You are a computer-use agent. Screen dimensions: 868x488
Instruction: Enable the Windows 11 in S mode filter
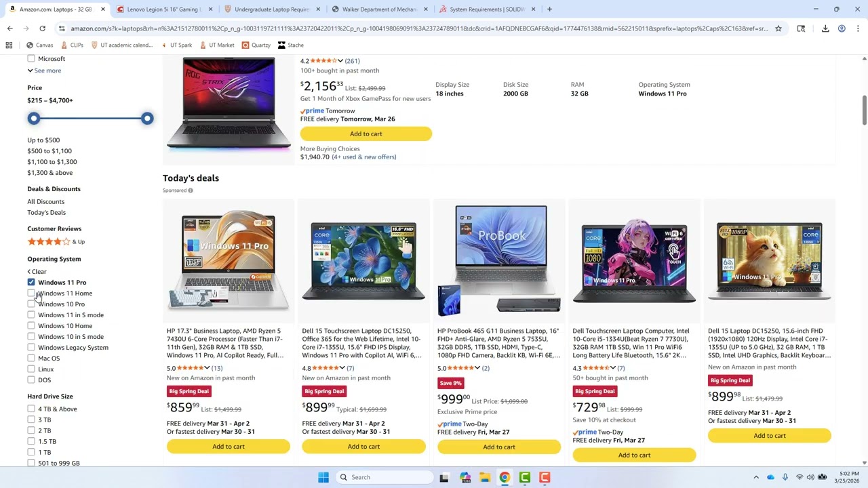(31, 315)
